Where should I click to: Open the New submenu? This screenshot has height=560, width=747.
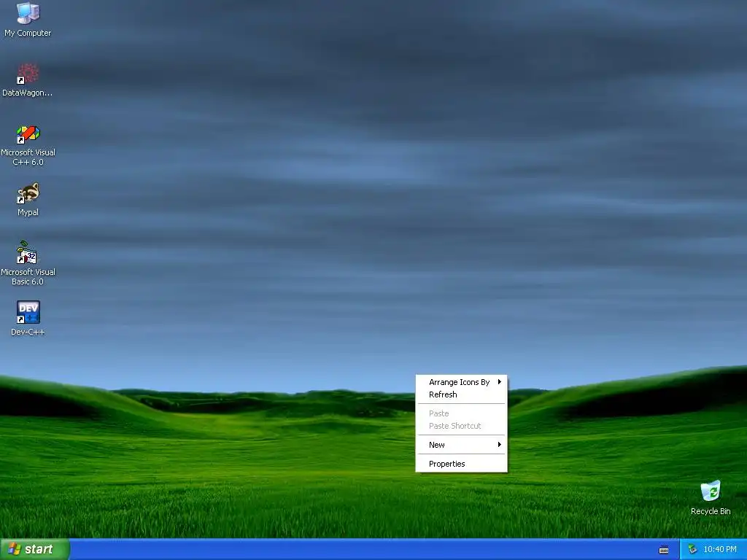coord(461,445)
